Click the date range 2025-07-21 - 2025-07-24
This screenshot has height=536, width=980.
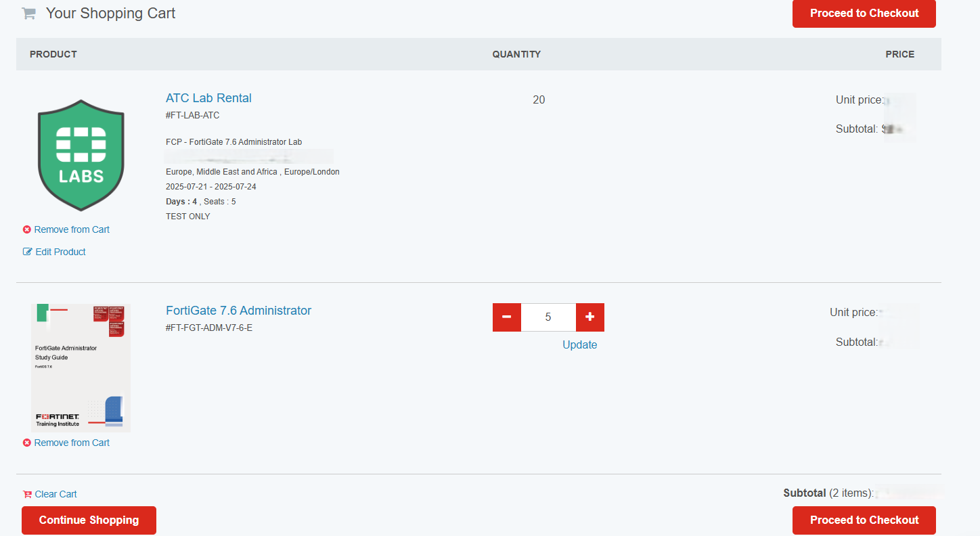[211, 187]
